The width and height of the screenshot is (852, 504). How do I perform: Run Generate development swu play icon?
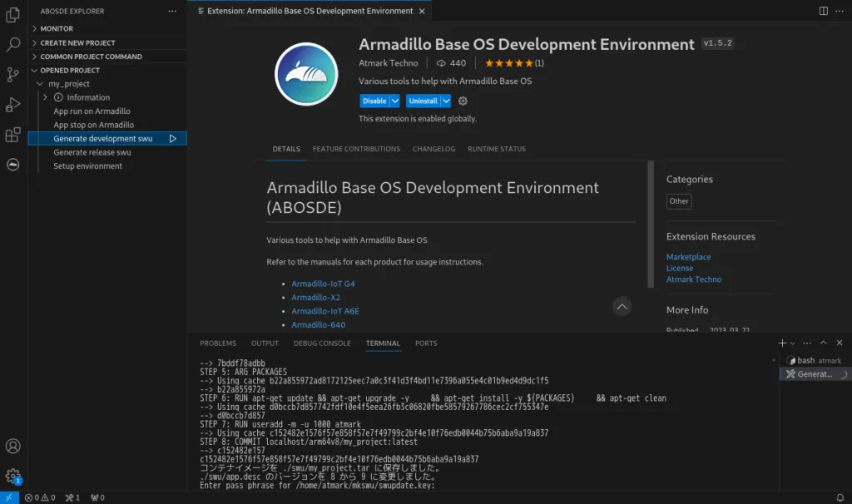(173, 139)
